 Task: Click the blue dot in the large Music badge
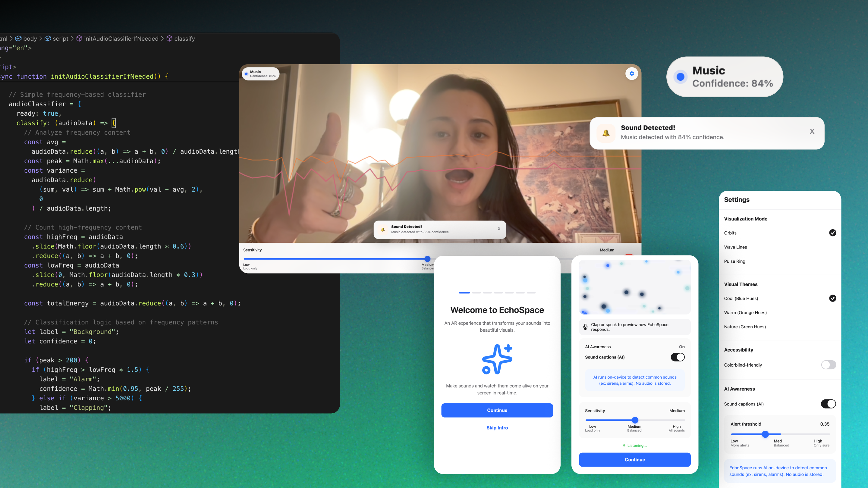(680, 77)
